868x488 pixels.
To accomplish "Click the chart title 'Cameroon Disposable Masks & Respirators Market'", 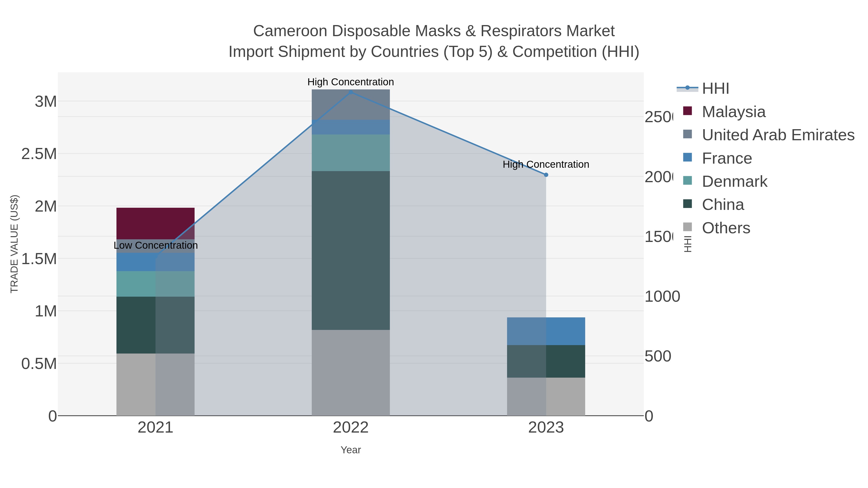I will [x=434, y=31].
